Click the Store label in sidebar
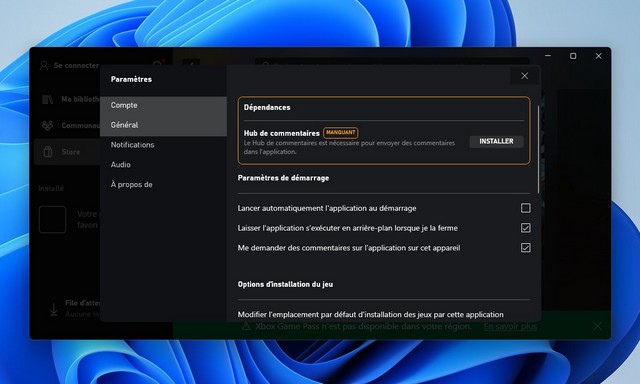This screenshot has height=384, width=640. pyautogui.click(x=71, y=152)
